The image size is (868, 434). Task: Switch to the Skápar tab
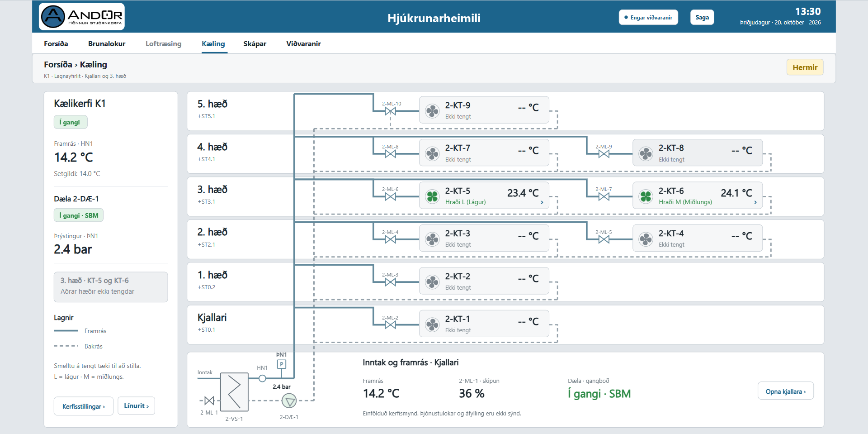pos(255,44)
